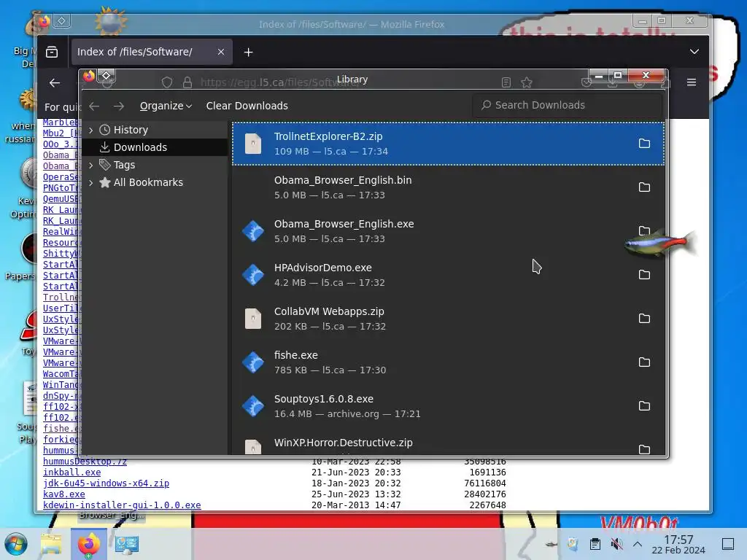Open containing folder for WinXP.Horror.Destructive.zip

point(644,449)
